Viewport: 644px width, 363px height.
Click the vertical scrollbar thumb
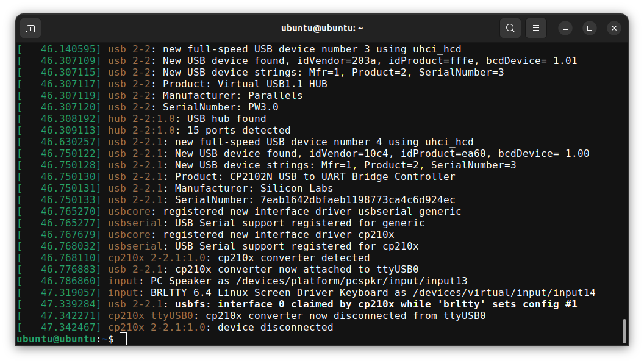(x=624, y=331)
